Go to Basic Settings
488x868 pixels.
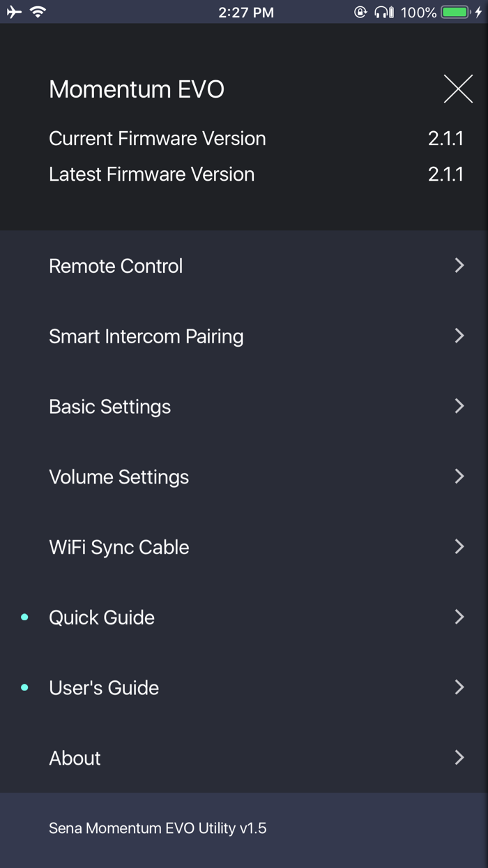pyautogui.click(x=110, y=407)
